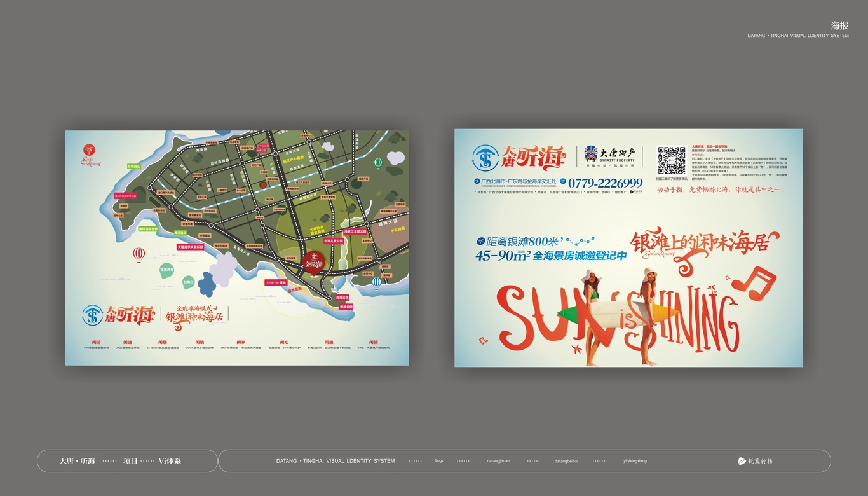Click the opera mask Dynasty Property logo
The width and height of the screenshot is (868, 496).
(x=590, y=155)
